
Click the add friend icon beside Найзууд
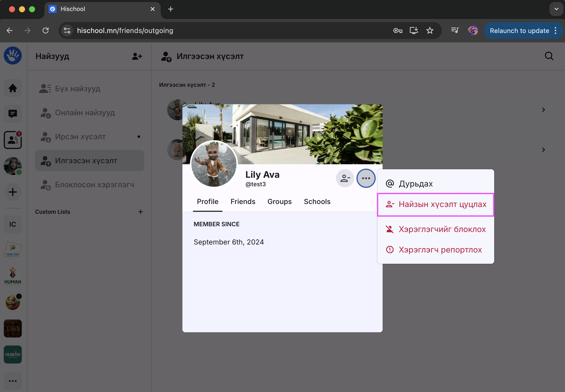click(x=137, y=56)
